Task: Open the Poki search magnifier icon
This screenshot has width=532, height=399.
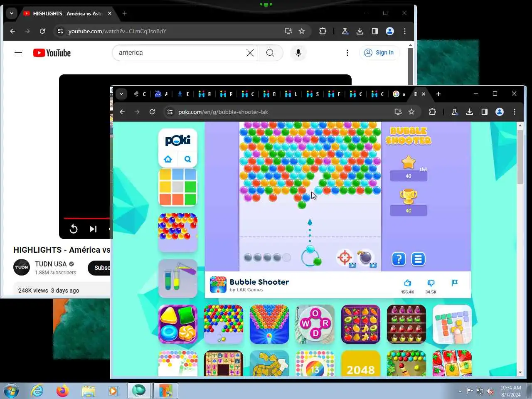Action: click(x=187, y=159)
